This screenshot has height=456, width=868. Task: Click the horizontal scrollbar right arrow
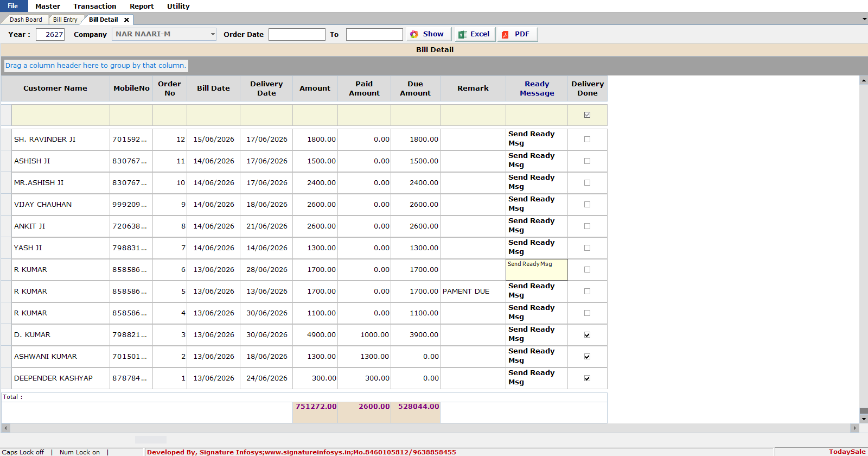[855, 428]
